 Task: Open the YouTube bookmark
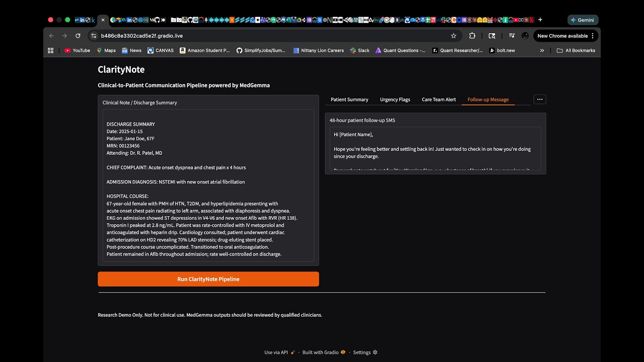pyautogui.click(x=77, y=50)
